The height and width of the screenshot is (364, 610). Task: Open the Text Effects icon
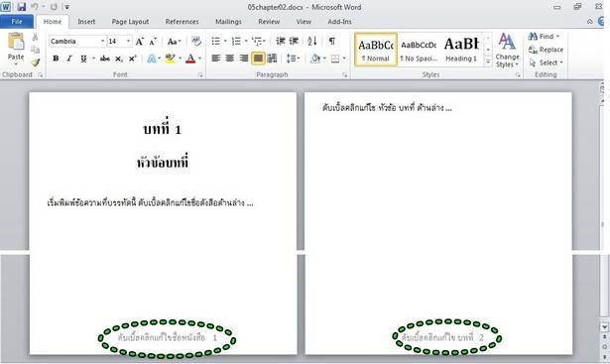(x=152, y=59)
